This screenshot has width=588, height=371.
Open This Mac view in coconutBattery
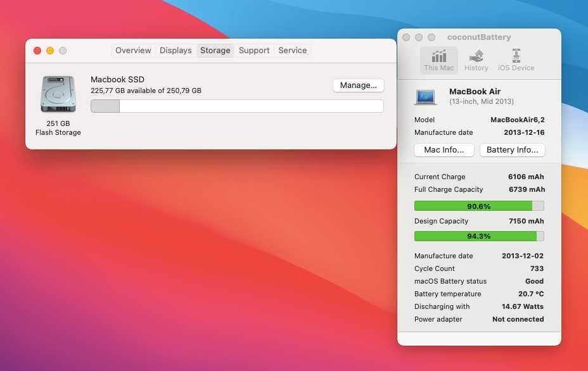(x=438, y=60)
